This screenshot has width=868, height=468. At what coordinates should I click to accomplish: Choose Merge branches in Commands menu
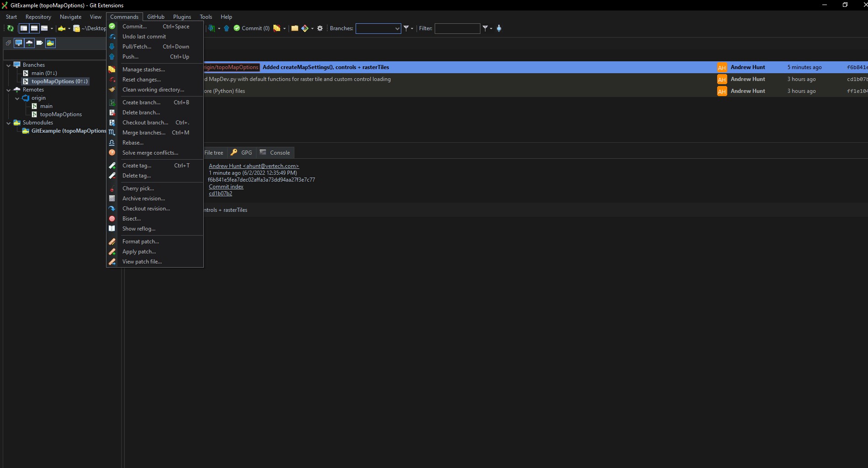pyautogui.click(x=155, y=133)
